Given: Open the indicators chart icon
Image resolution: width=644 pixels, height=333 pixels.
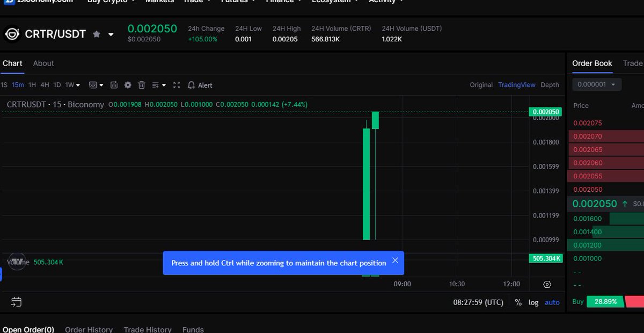Looking at the screenshot, I should [x=114, y=85].
